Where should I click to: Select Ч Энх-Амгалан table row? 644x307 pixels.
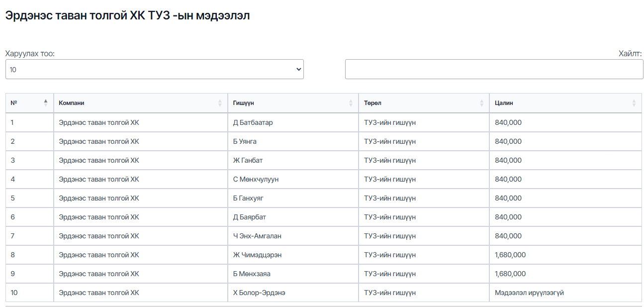coord(324,236)
